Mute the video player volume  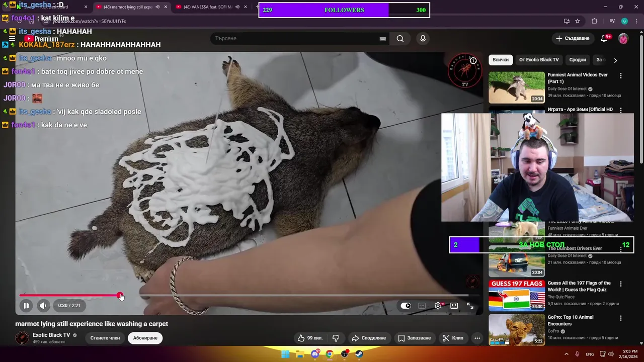coord(43,305)
